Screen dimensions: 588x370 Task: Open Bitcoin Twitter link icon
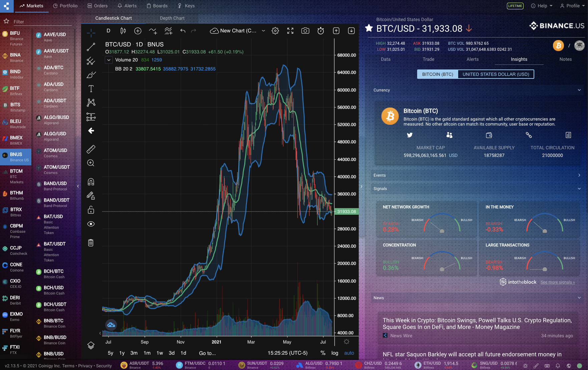coord(410,135)
